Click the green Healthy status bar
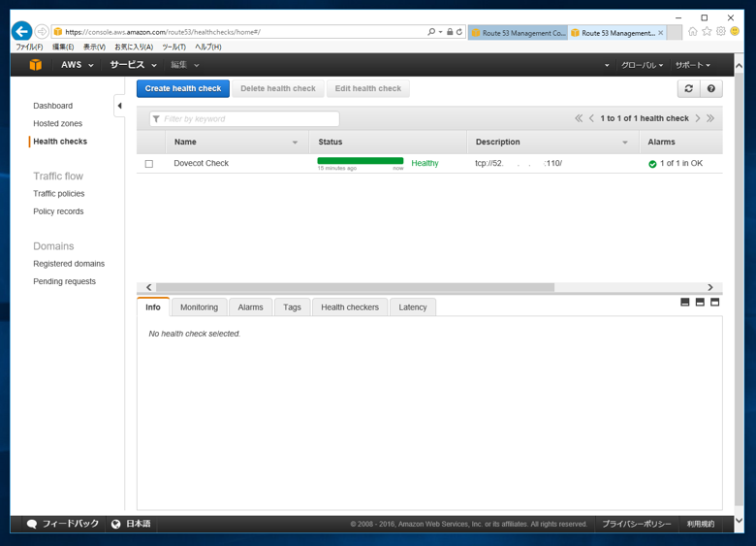 [361, 161]
